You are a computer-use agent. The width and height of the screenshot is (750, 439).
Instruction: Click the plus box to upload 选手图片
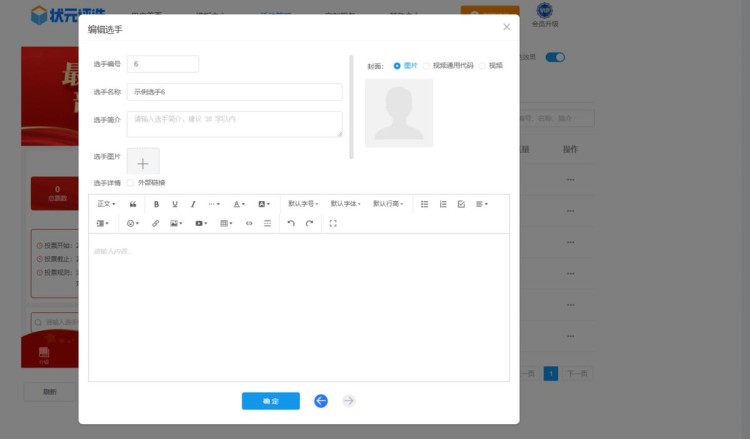[x=143, y=163]
